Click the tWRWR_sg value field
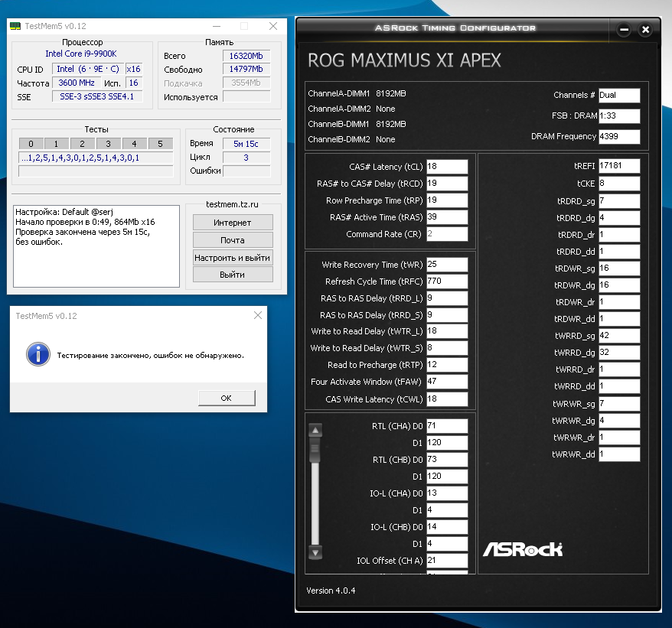 [619, 404]
